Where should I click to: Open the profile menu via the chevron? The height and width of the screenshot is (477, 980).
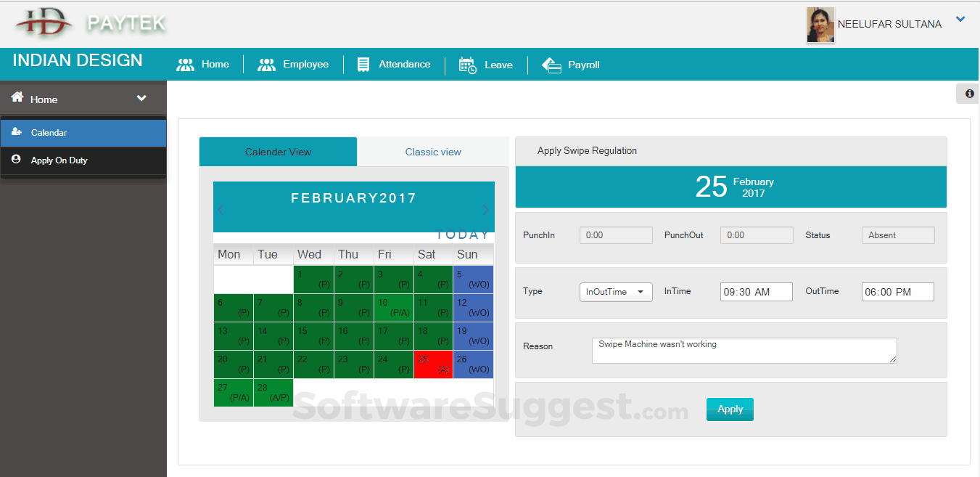pyautogui.click(x=960, y=19)
